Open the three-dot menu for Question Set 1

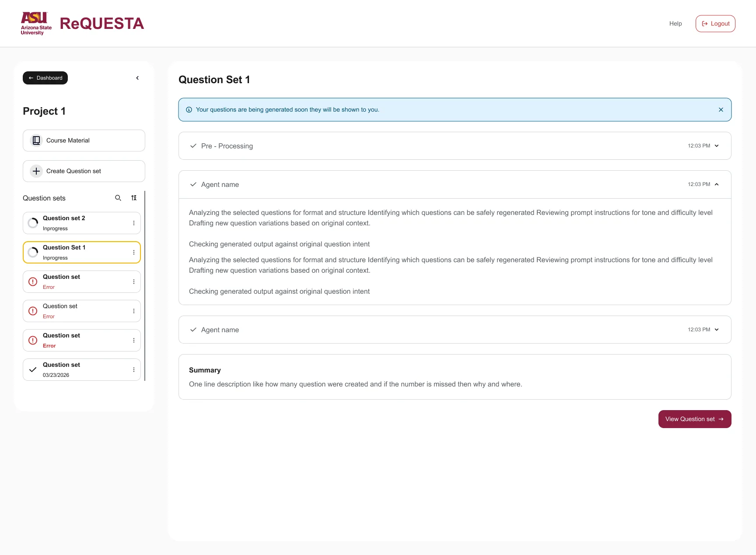(134, 253)
